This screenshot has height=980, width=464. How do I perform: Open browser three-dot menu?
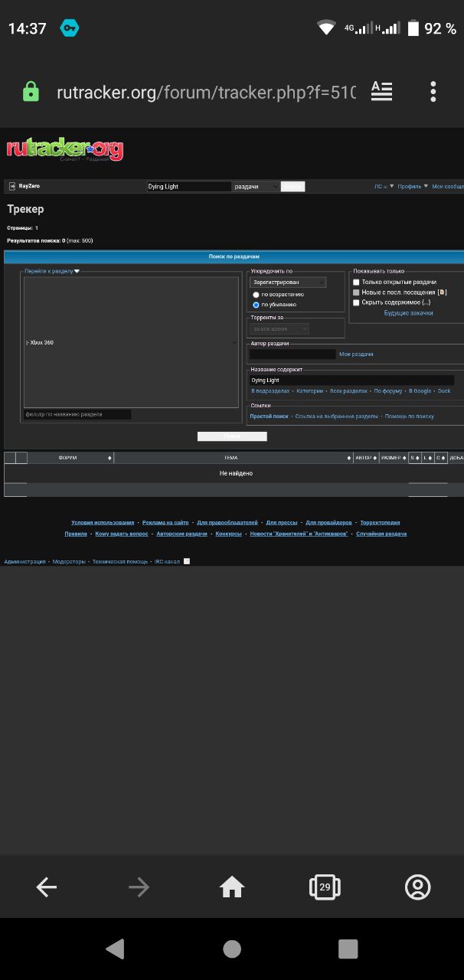[433, 92]
